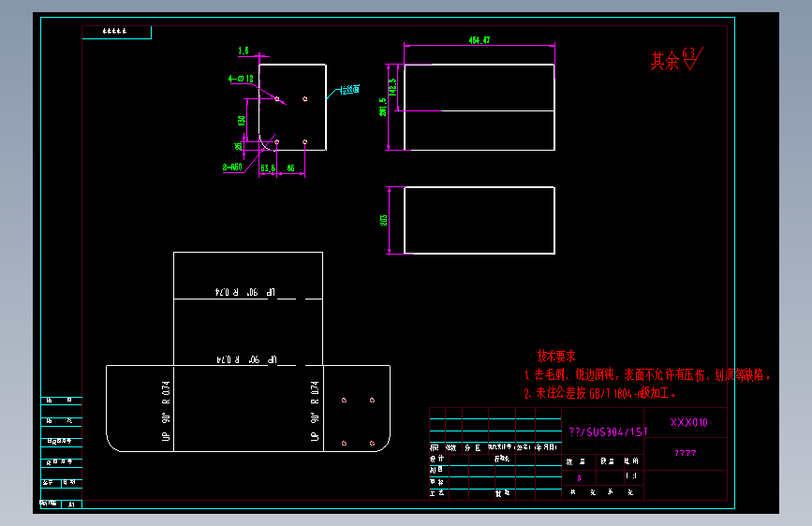Click the 130 vertical dimension text
812x526 pixels.
242,120
